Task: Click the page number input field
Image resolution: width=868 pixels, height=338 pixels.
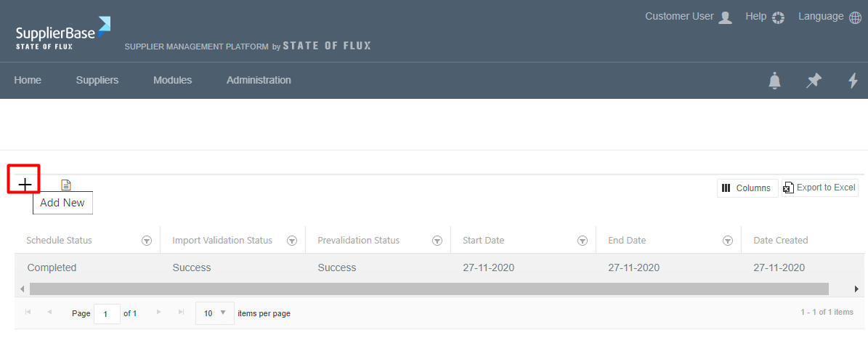Action: pos(107,313)
